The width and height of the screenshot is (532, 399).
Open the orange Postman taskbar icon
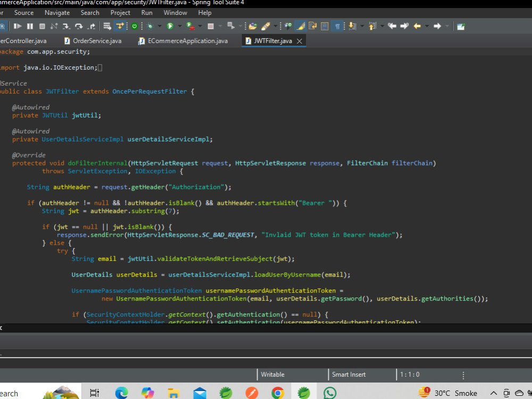(x=252, y=393)
